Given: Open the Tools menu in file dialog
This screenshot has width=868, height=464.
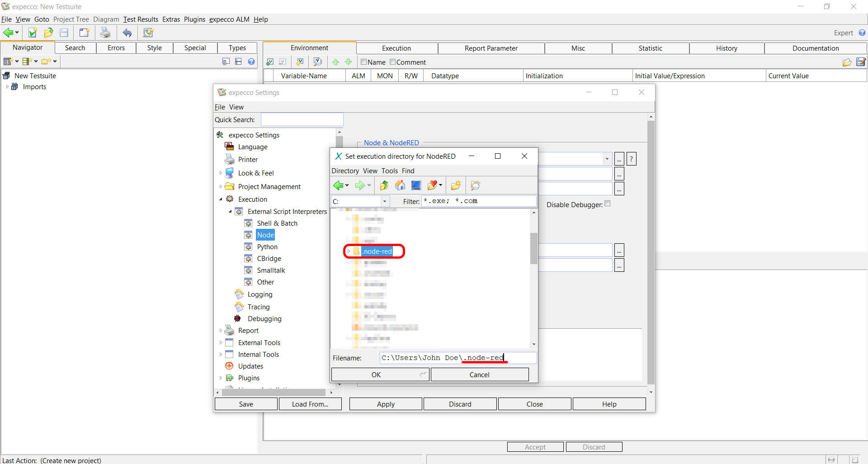Looking at the screenshot, I should click(389, 171).
